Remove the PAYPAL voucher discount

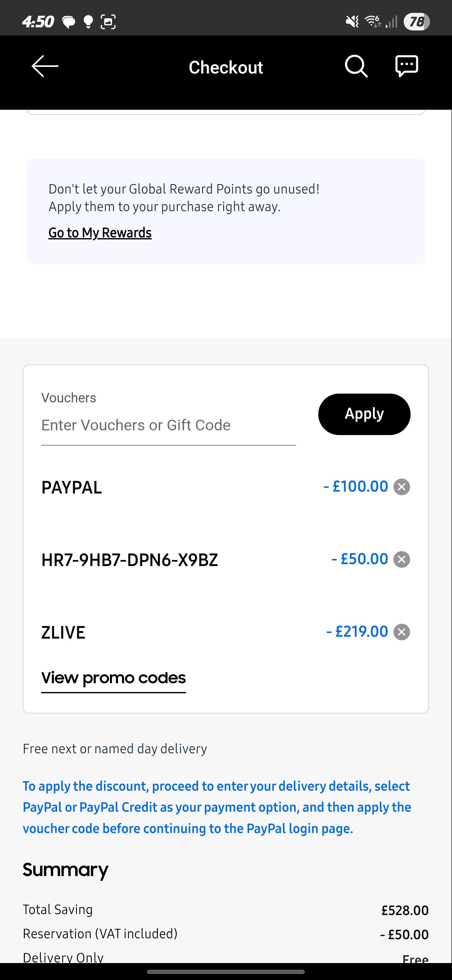[x=401, y=487]
